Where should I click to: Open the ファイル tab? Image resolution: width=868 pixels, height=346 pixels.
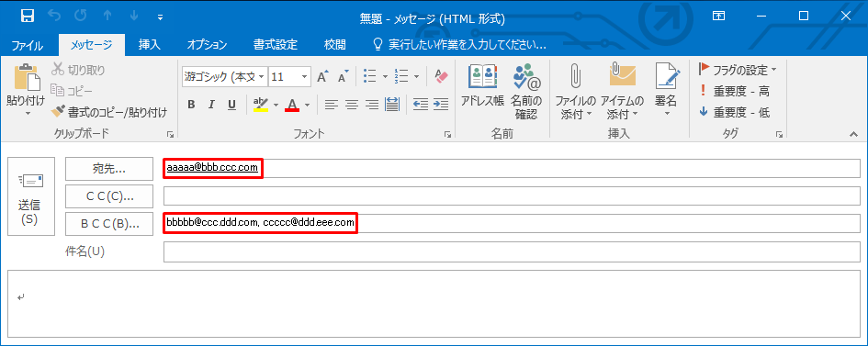tap(28, 45)
